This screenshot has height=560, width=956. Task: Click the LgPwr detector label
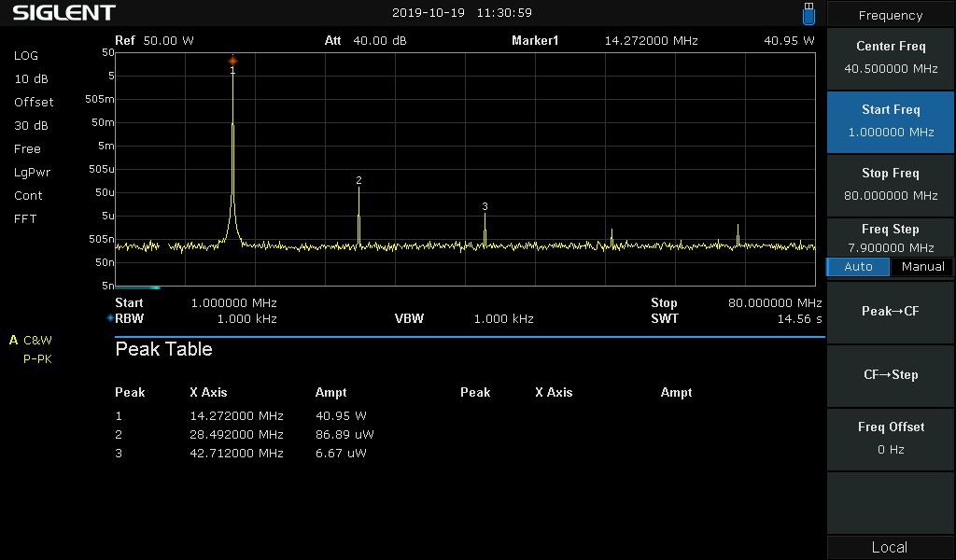pyautogui.click(x=33, y=173)
